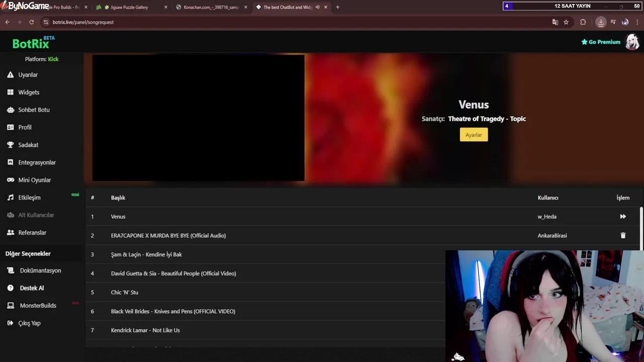Open Destek AI support
Screen dimensions: 644x362
coord(32,288)
